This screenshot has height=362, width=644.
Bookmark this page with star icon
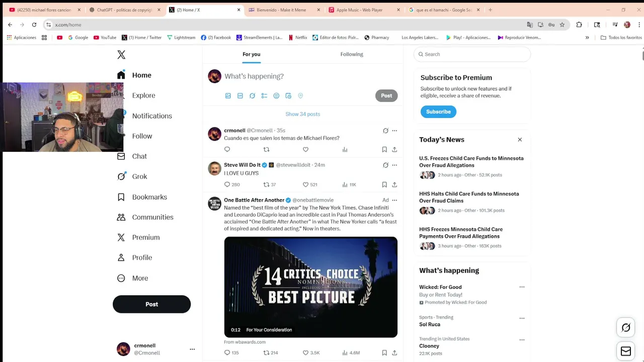tap(562, 25)
